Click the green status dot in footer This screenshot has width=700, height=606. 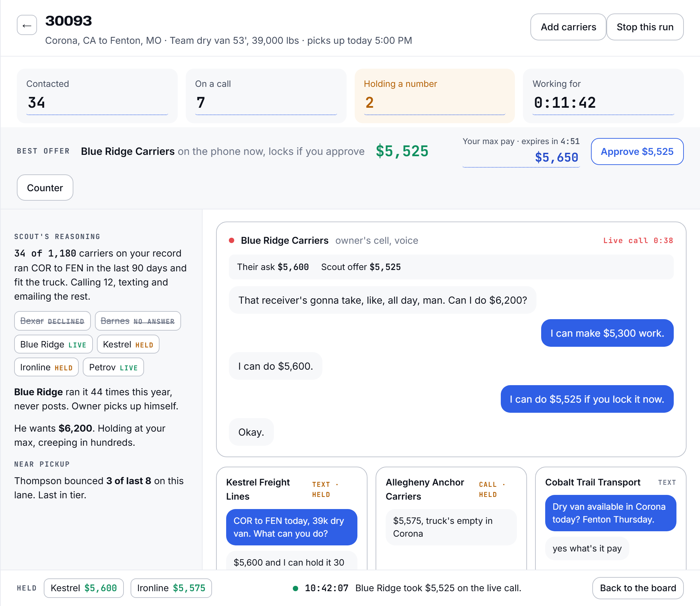pyautogui.click(x=295, y=588)
